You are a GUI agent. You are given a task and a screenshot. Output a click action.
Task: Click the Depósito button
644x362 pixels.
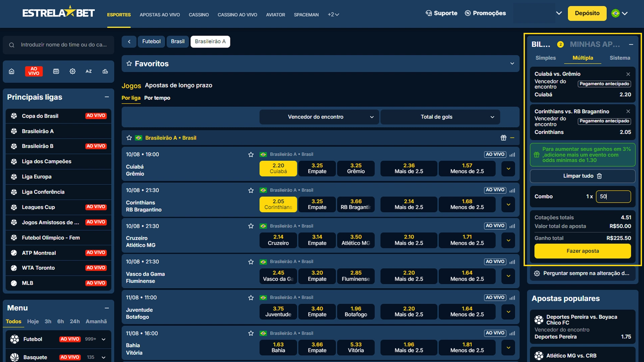point(587,13)
